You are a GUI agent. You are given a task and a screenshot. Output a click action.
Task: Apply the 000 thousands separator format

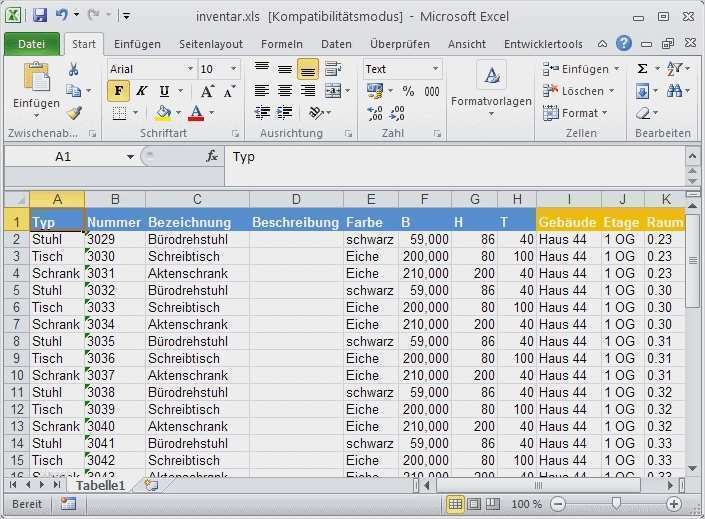pyautogui.click(x=432, y=91)
